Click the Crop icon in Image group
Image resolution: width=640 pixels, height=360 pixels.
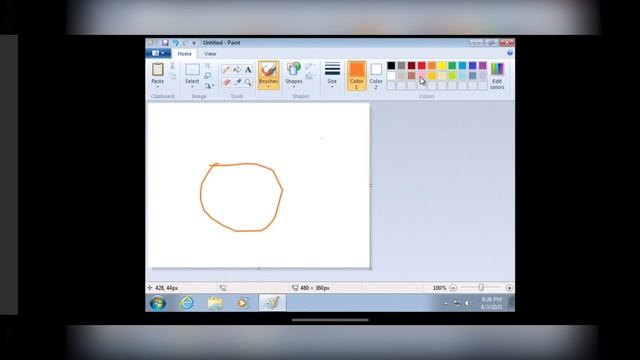click(208, 66)
